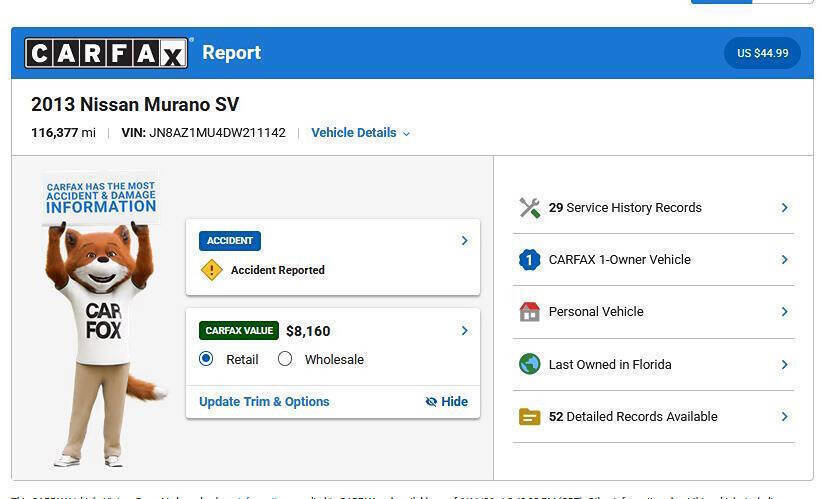Click the house Personal Vehicle icon
The image size is (837, 499).
(x=530, y=312)
